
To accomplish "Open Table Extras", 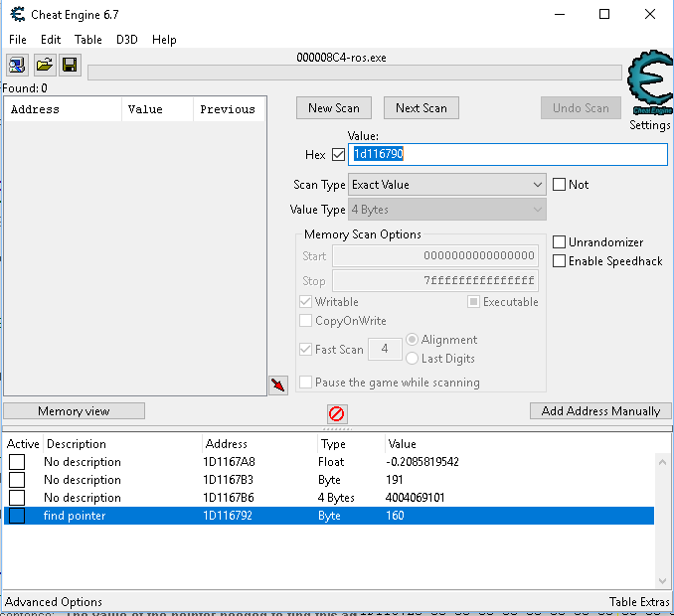I will (x=639, y=602).
